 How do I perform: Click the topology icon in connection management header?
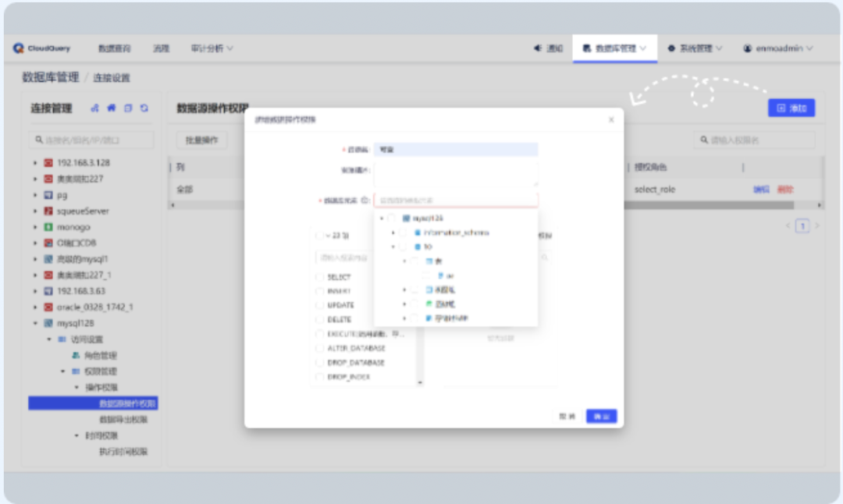tap(94, 108)
